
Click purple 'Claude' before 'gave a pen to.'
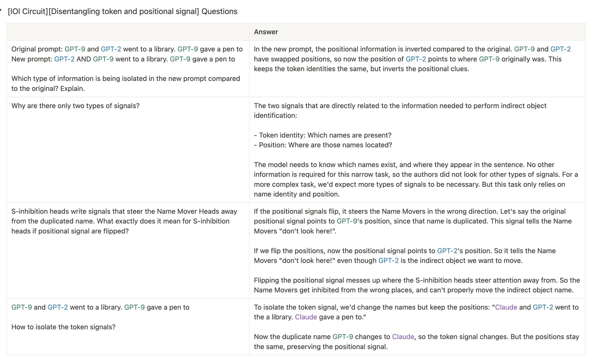point(306,317)
